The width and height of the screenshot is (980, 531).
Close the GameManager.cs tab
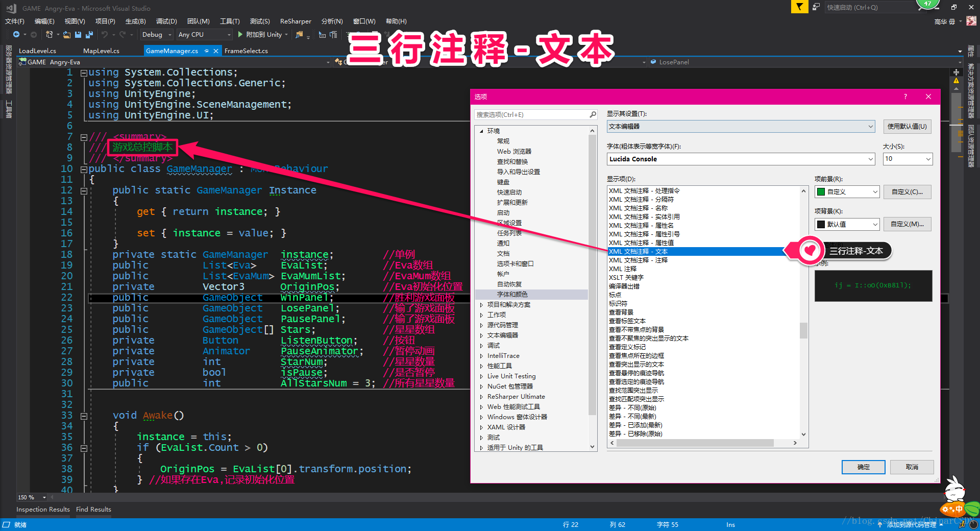(x=216, y=51)
